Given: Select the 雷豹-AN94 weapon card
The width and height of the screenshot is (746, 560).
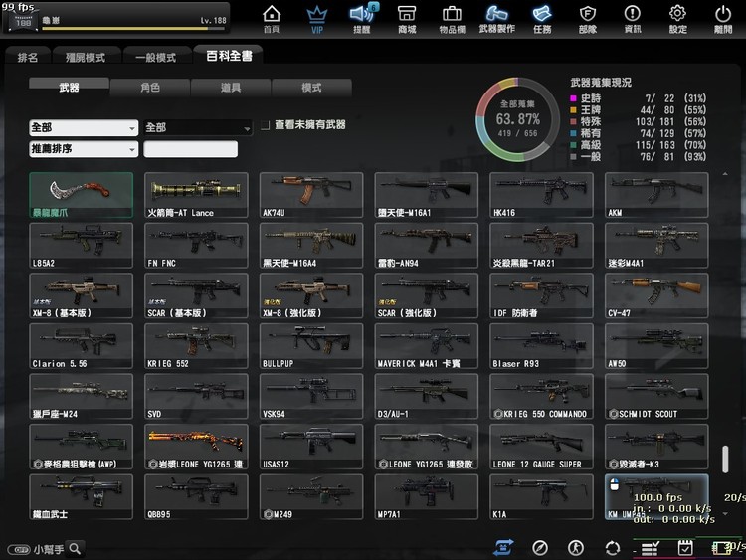Looking at the screenshot, I should point(427,246).
